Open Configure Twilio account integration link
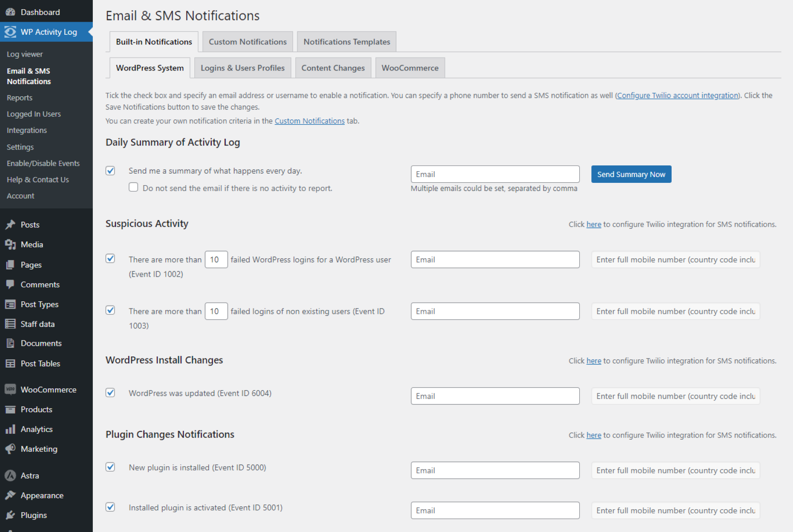The height and width of the screenshot is (532, 793). pos(678,96)
